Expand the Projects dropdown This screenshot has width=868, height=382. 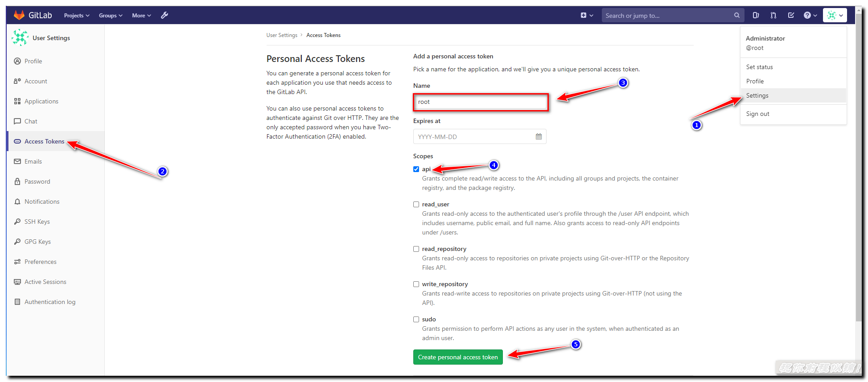[77, 15]
